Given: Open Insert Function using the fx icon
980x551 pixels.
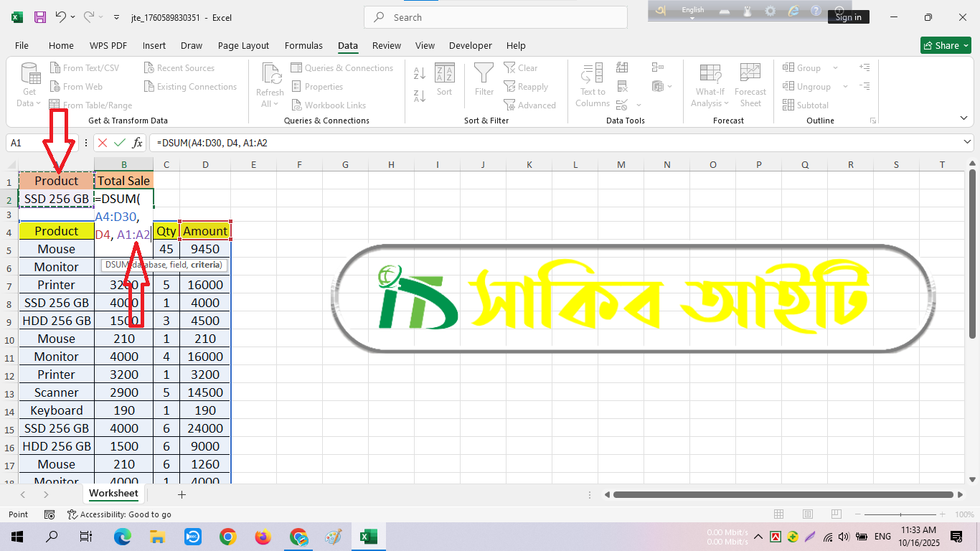Looking at the screenshot, I should point(137,143).
